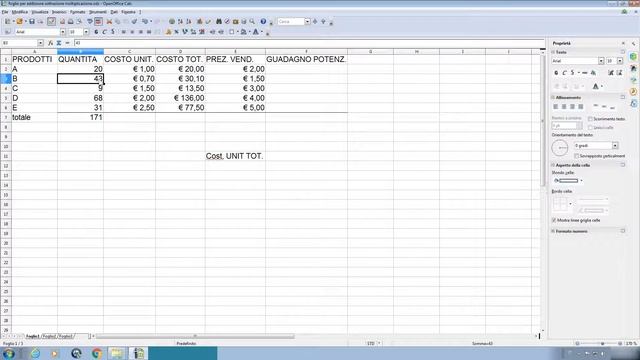Viewport: 640px width, 360px height.
Task: Apply Bold in the formatting toolbar
Action: [96, 32]
